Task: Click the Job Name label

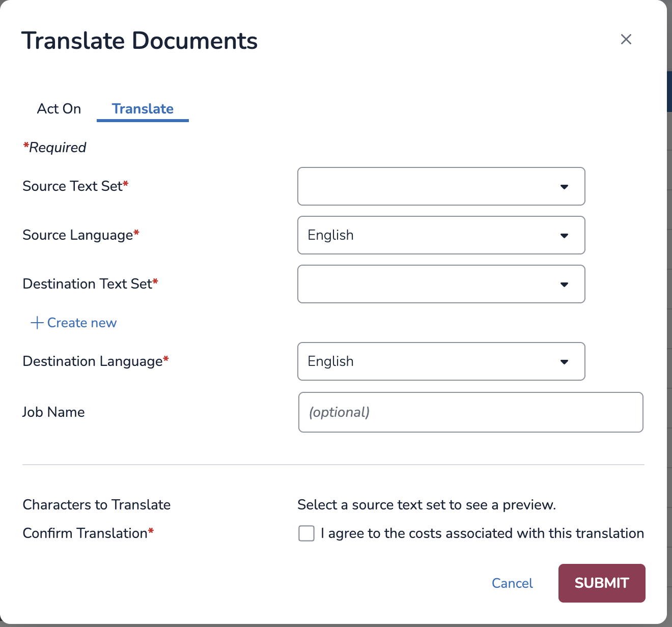Action: (x=53, y=412)
